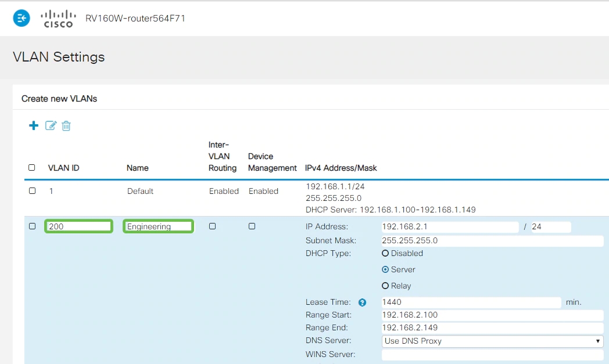Collapse the navigation menu with the round arrow icon
The image size is (609, 364).
tap(22, 18)
